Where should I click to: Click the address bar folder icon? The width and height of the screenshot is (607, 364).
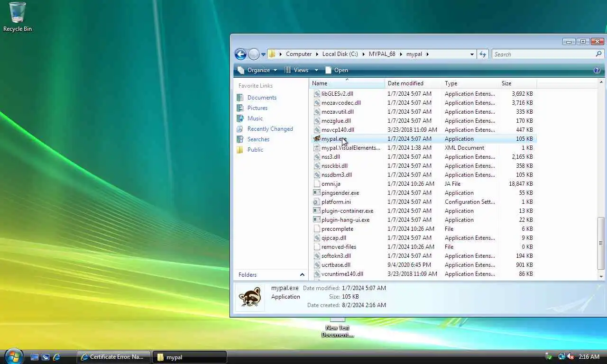pos(272,54)
